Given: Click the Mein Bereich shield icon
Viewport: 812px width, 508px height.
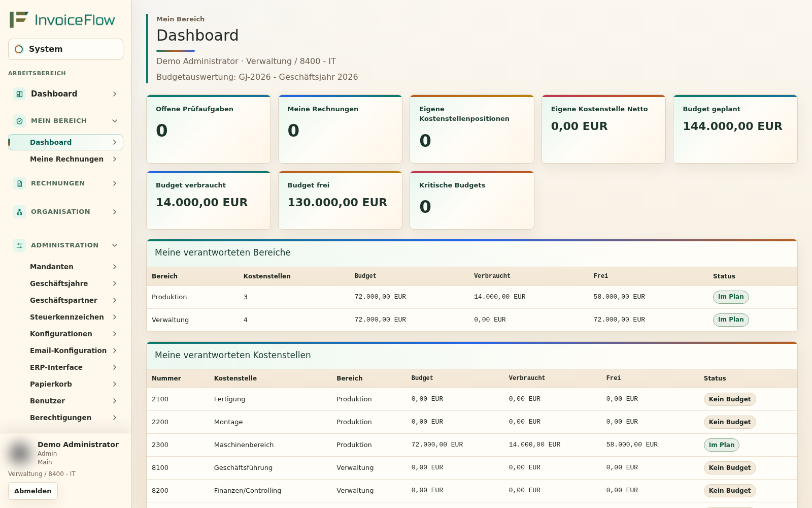Looking at the screenshot, I should 19,121.
